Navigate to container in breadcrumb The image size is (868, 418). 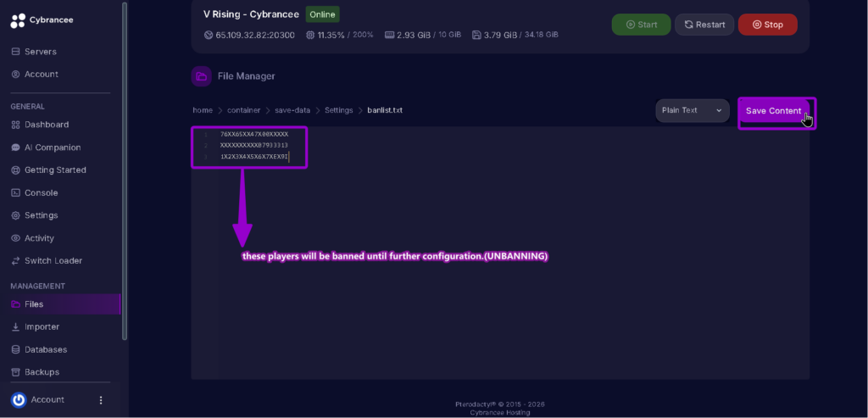(x=243, y=110)
